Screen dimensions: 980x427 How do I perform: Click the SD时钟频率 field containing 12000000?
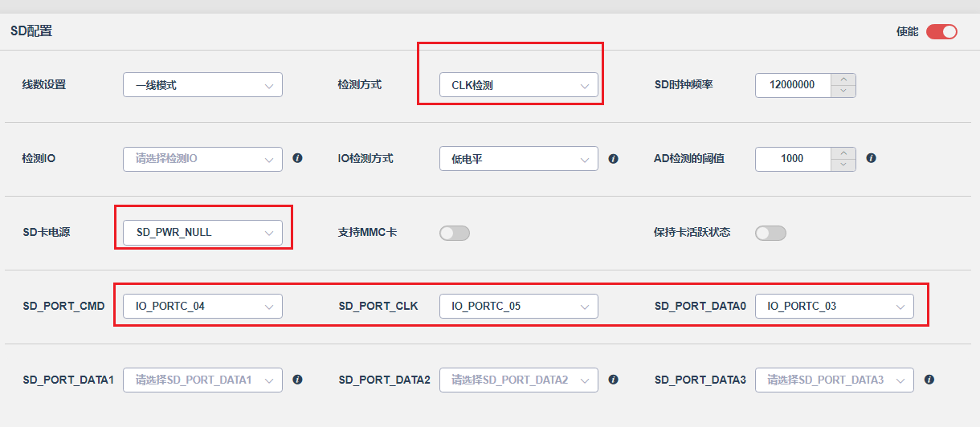point(793,85)
